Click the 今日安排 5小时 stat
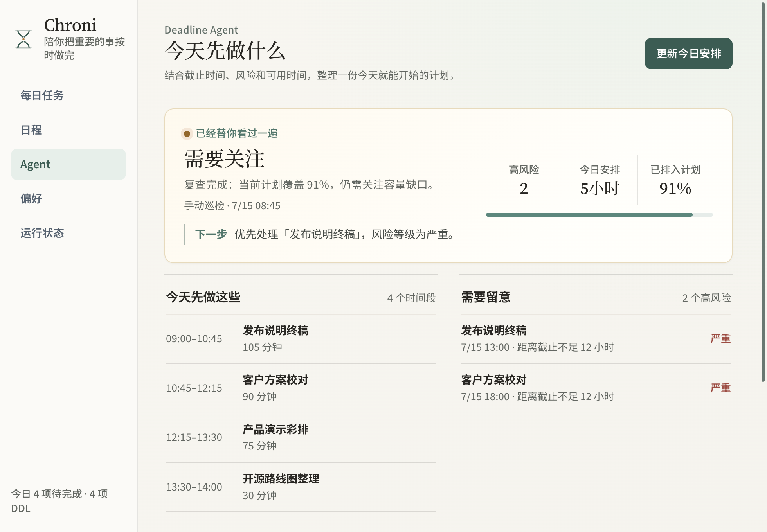This screenshot has height=532, width=767. (x=600, y=180)
